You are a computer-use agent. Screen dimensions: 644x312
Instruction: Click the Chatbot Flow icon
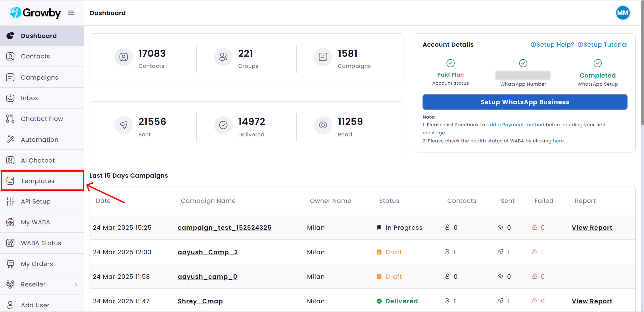(10, 119)
